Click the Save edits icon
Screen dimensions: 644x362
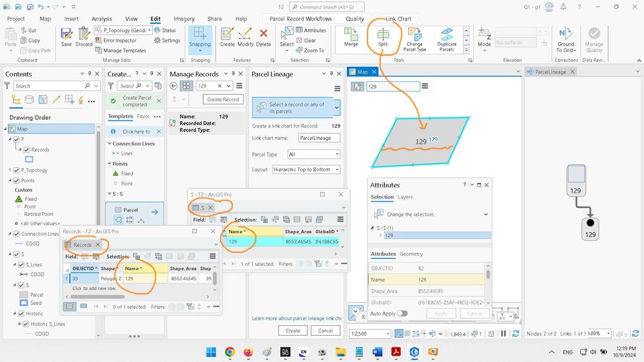[x=66, y=37]
